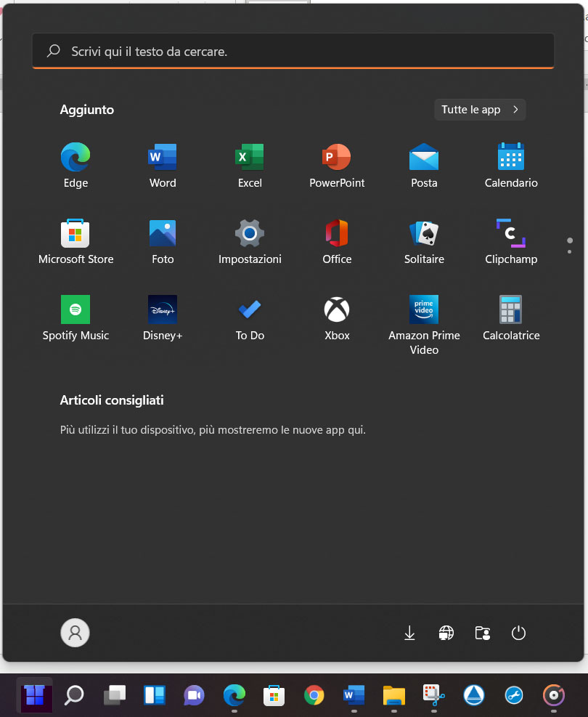Image resolution: width=588 pixels, height=717 pixels.
Task: Open Solitaire game
Action: pyautogui.click(x=424, y=242)
